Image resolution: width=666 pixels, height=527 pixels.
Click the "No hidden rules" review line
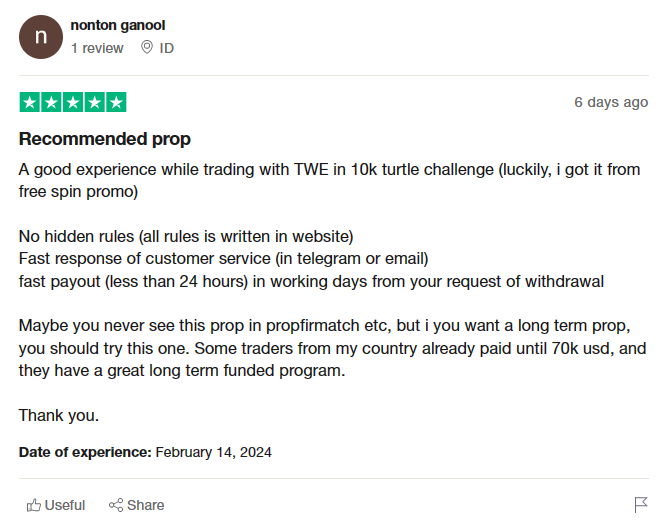pyautogui.click(x=186, y=237)
